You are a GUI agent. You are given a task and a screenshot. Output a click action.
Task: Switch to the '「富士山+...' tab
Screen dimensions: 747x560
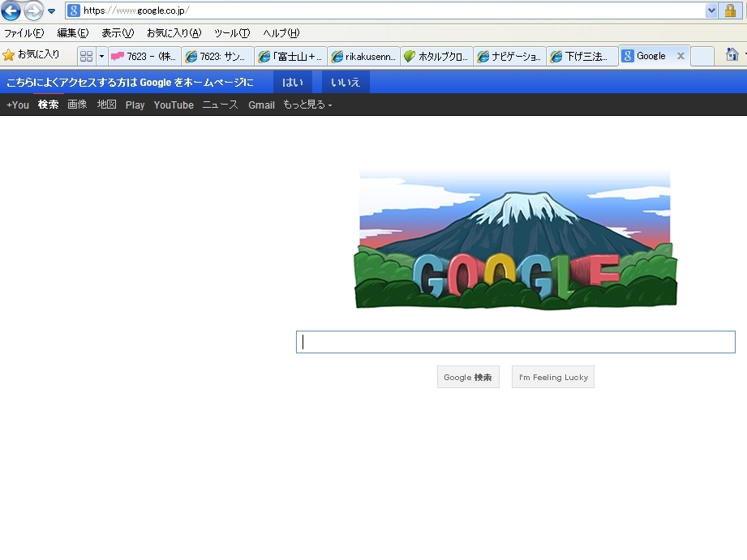(290, 56)
